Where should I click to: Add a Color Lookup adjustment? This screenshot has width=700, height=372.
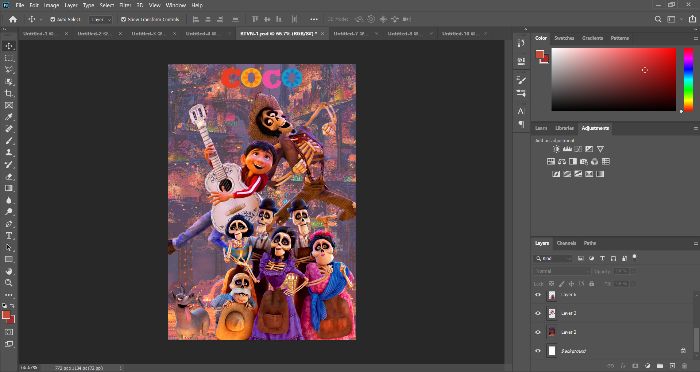click(606, 162)
